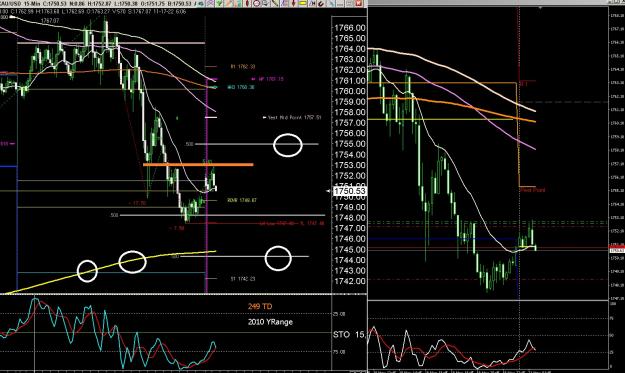625x373 pixels.
Task: Click the 2010 YRange label
Action: point(270,322)
